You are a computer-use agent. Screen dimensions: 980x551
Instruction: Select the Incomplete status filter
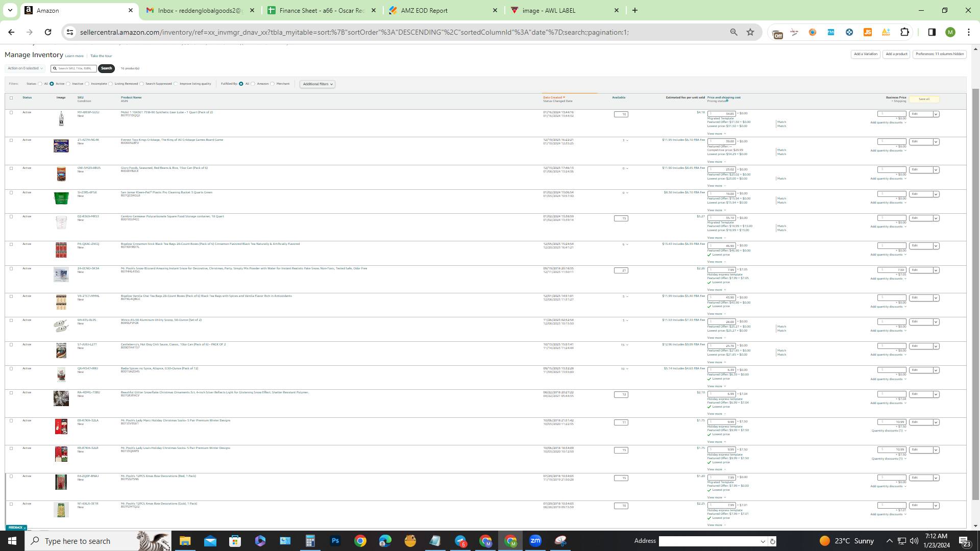click(87, 84)
